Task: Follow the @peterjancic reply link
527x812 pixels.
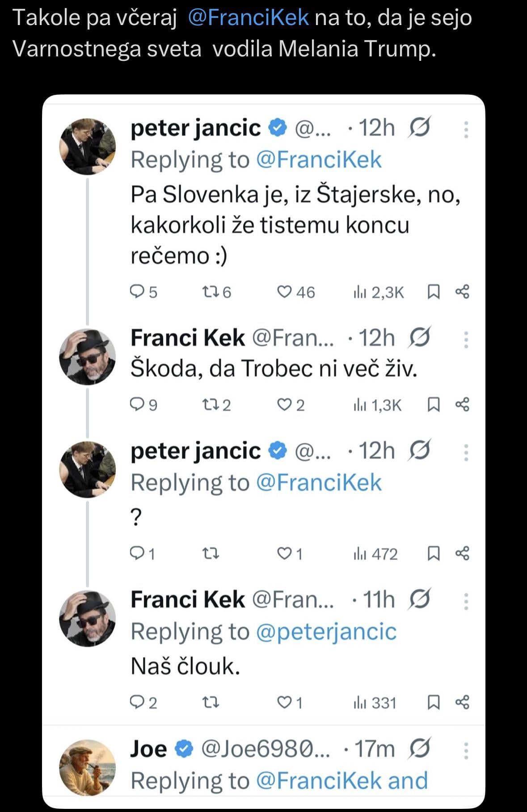Action: tap(326, 632)
